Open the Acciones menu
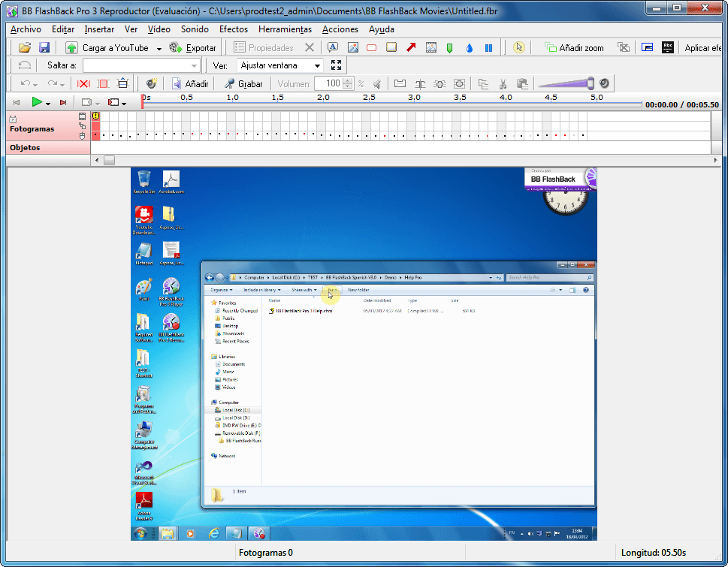This screenshot has width=728, height=567. [x=340, y=29]
